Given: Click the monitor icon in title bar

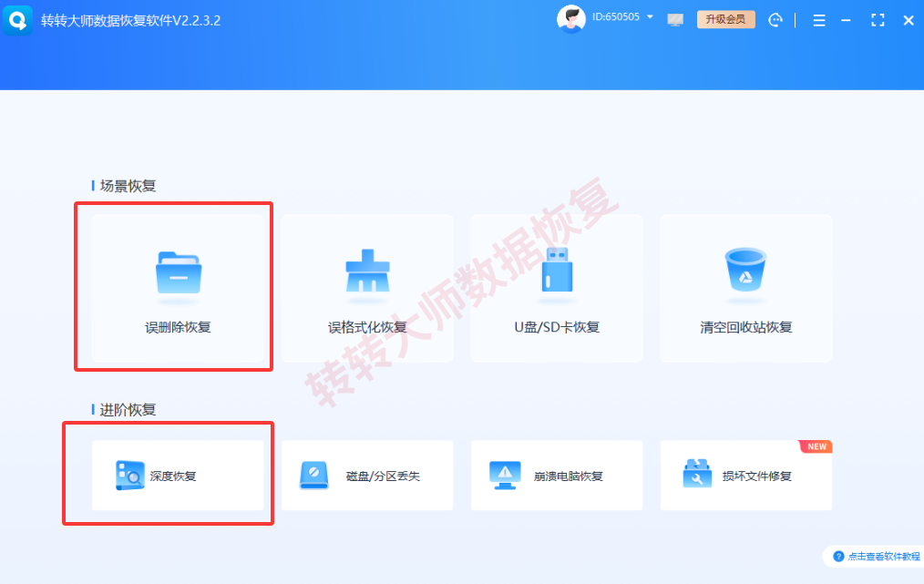Looking at the screenshot, I should point(675,20).
